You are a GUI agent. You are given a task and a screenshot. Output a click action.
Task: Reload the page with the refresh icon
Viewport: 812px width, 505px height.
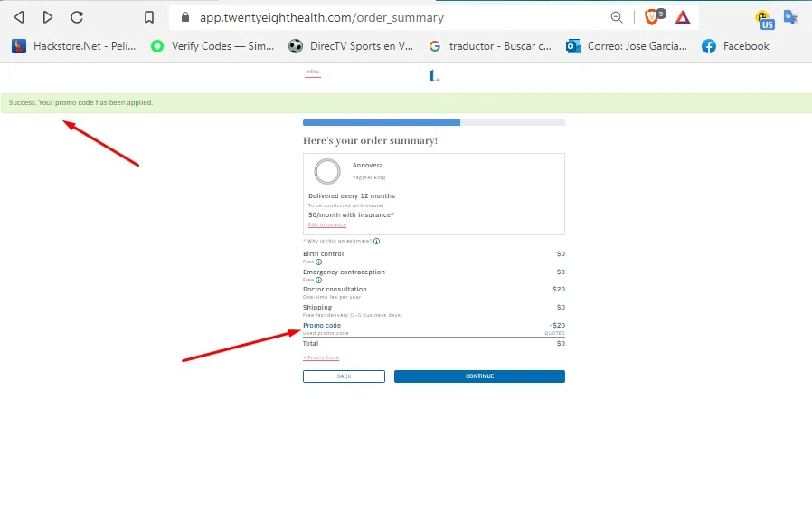pos(77,17)
